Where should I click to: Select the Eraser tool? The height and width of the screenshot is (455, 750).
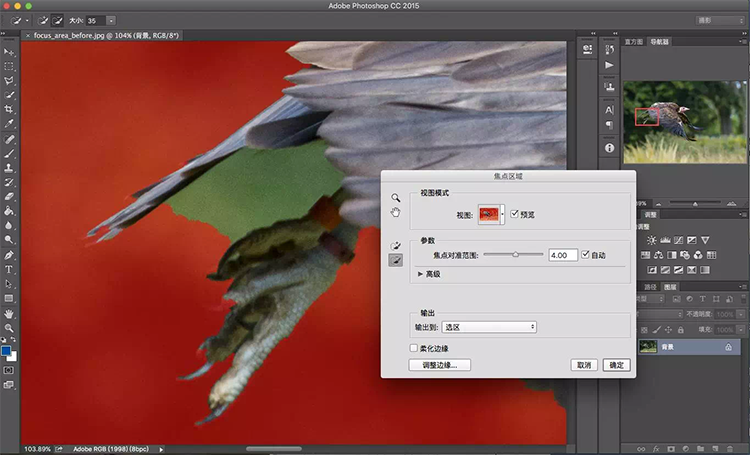click(9, 197)
